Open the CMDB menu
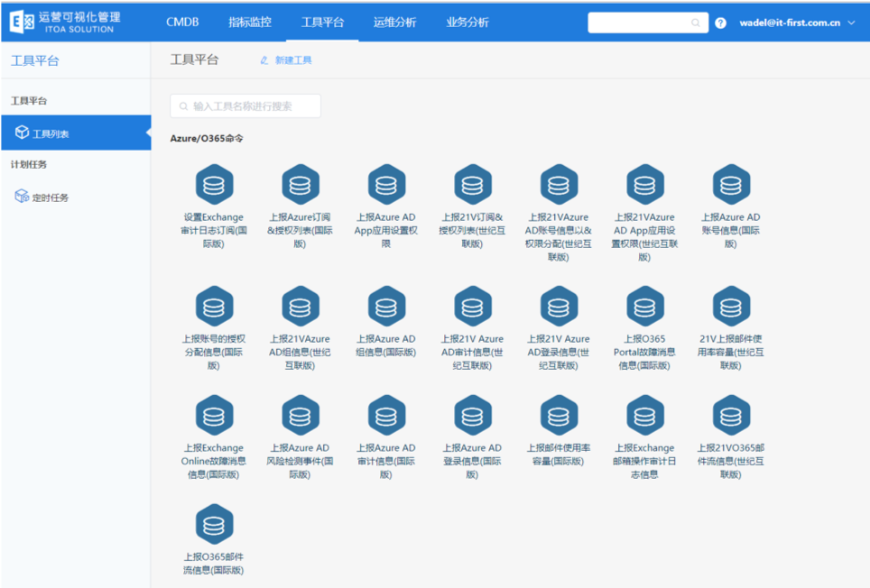This screenshot has width=870, height=588. (182, 23)
